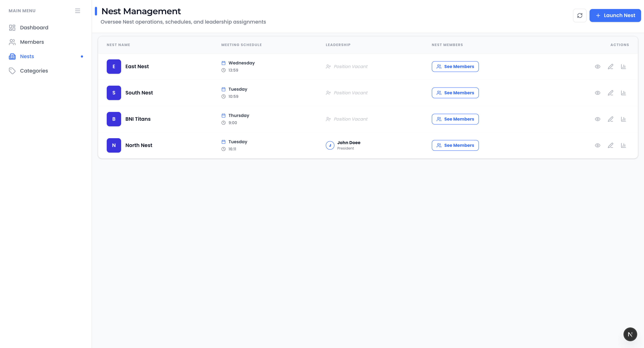Collapse the main menu hamburger icon

click(77, 11)
